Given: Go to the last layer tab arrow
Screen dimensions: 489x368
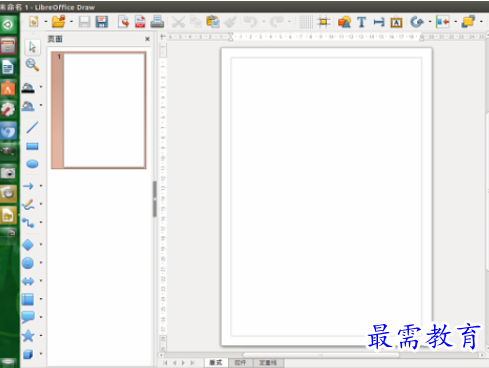Looking at the screenshot, I should (x=192, y=363).
